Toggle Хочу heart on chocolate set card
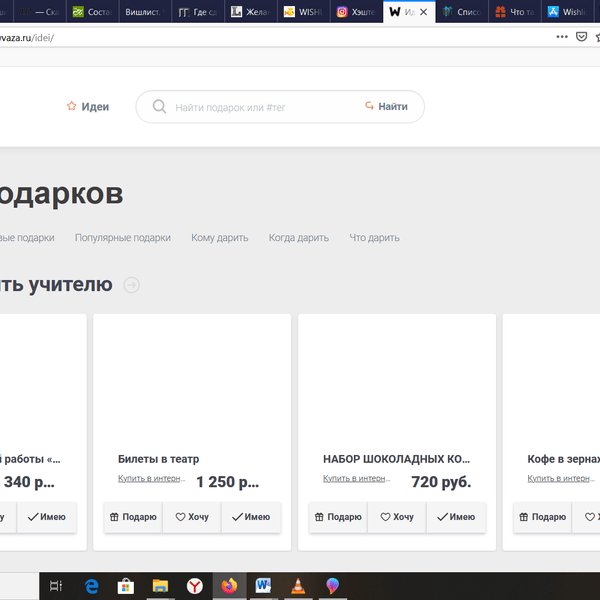 click(x=397, y=517)
